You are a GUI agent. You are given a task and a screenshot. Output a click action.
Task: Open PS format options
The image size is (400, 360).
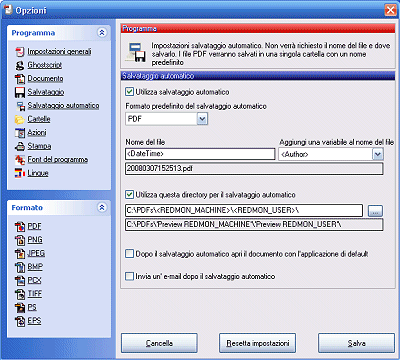(x=32, y=307)
